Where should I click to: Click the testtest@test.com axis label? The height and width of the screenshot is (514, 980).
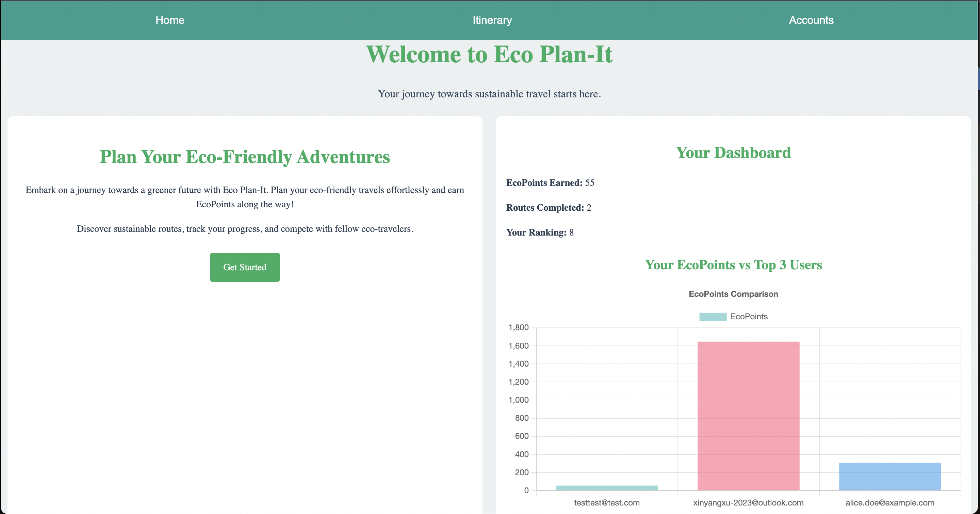point(606,502)
